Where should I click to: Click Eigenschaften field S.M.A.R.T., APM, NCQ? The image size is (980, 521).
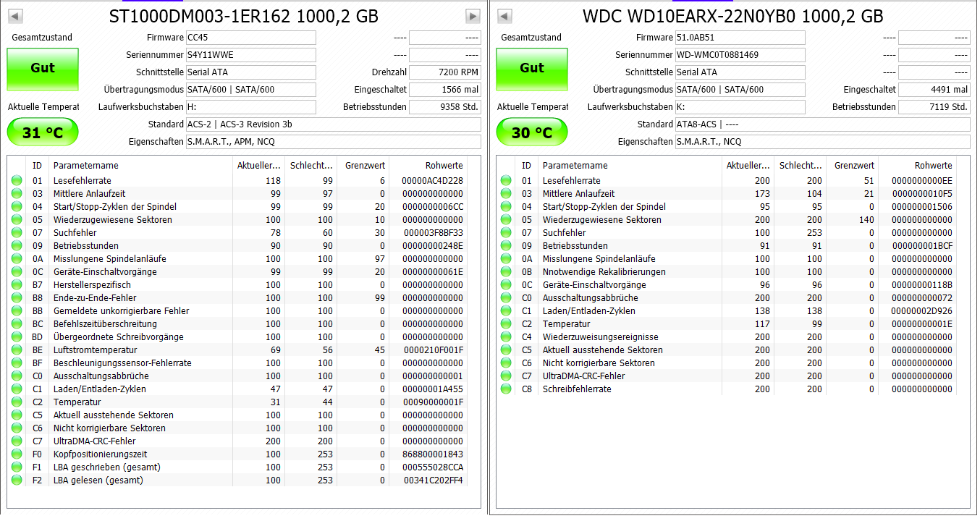pos(333,142)
